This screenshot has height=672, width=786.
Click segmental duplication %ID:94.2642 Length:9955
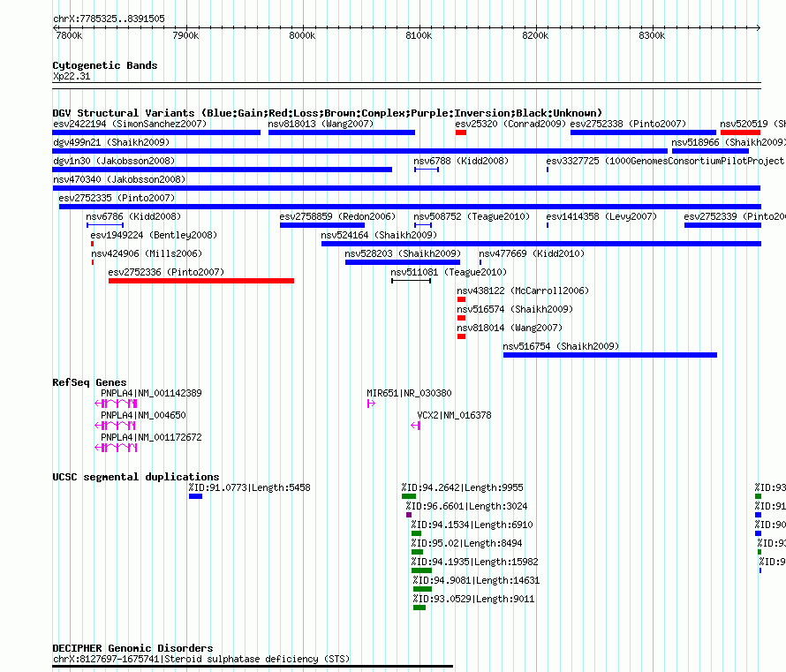462,487
